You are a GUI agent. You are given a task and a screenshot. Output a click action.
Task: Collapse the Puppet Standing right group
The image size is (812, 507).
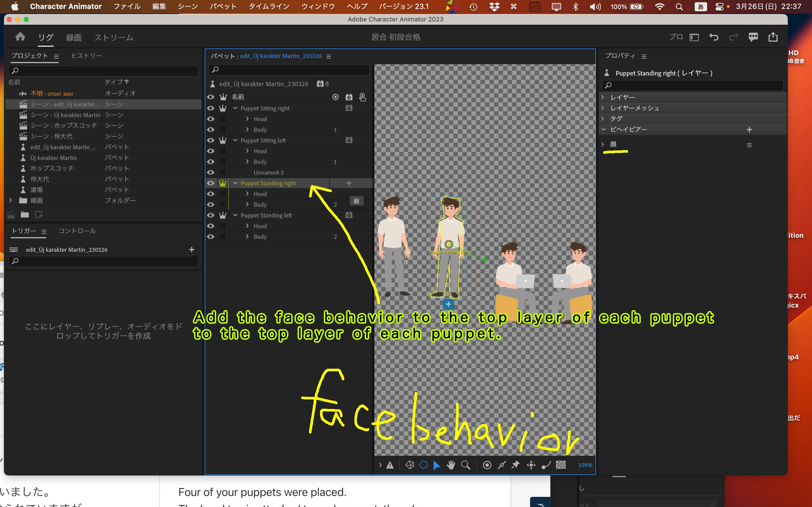(x=235, y=183)
